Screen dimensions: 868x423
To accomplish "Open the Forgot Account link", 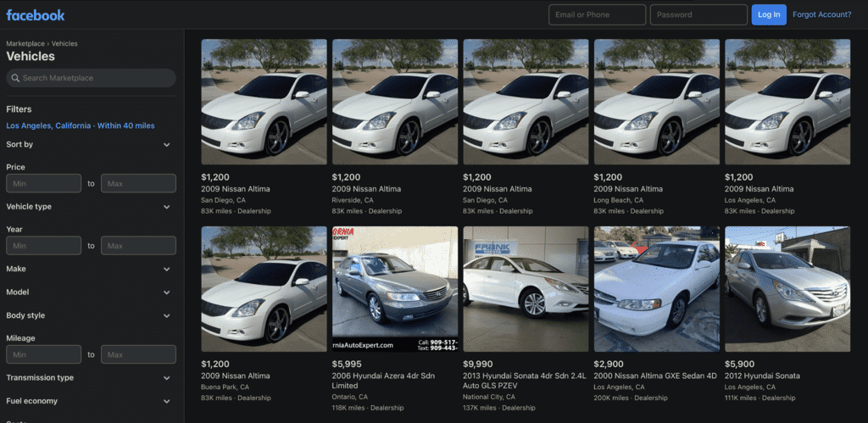I will (821, 14).
